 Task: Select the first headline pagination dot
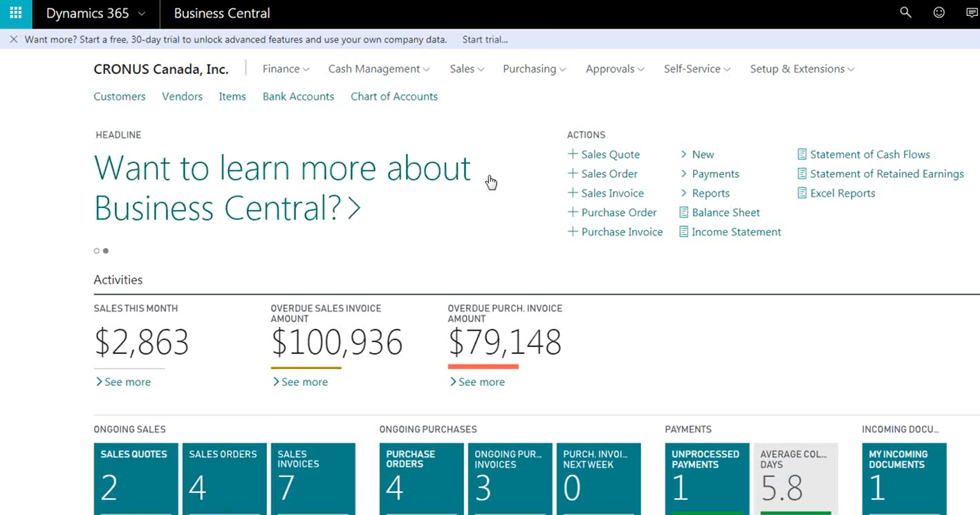coord(97,251)
